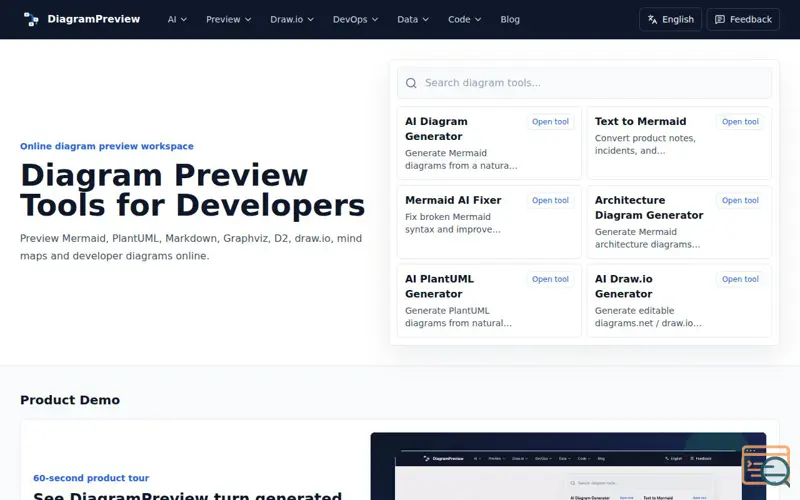Open the English language selector
The height and width of the screenshot is (500, 800).
[x=670, y=19]
